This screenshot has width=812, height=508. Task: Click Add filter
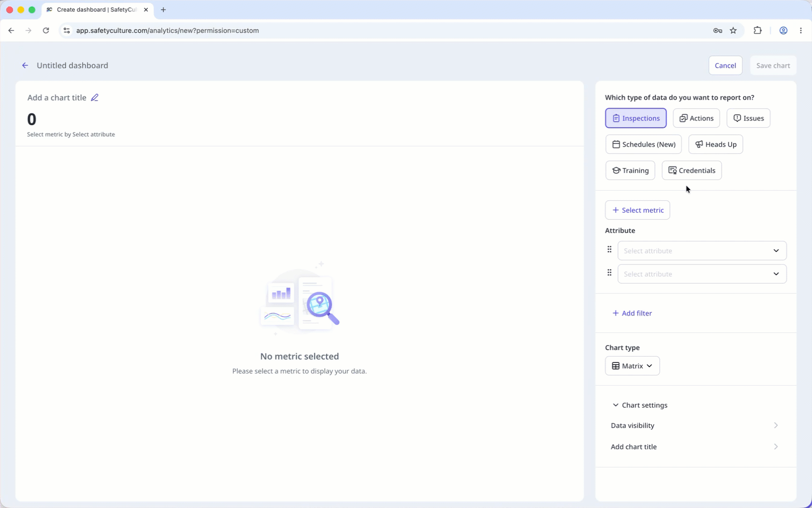pos(632,313)
